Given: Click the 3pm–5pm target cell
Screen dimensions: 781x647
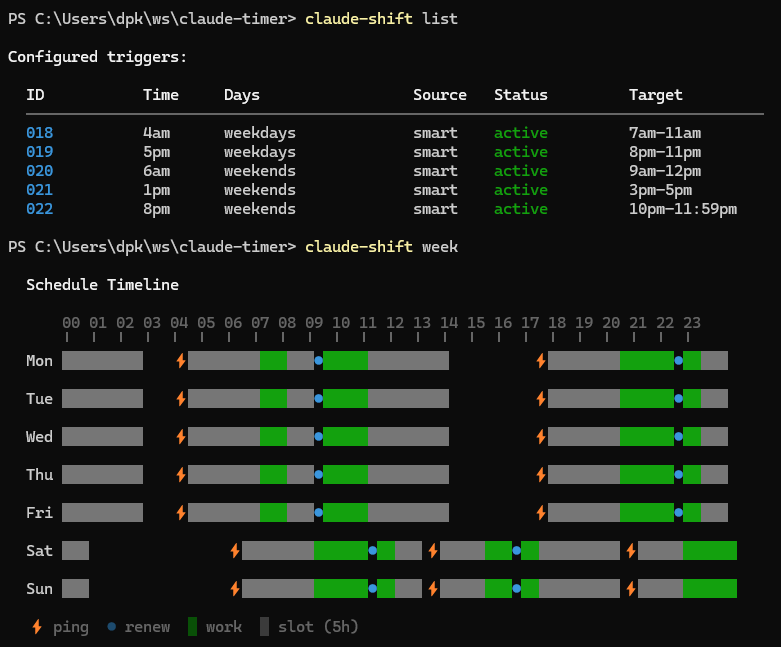Looking at the screenshot, I should 660,190.
